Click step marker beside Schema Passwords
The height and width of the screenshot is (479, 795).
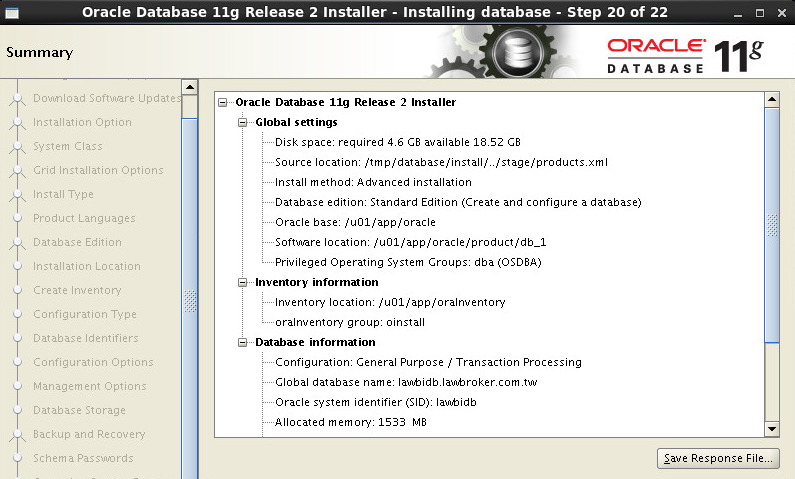tap(18, 458)
